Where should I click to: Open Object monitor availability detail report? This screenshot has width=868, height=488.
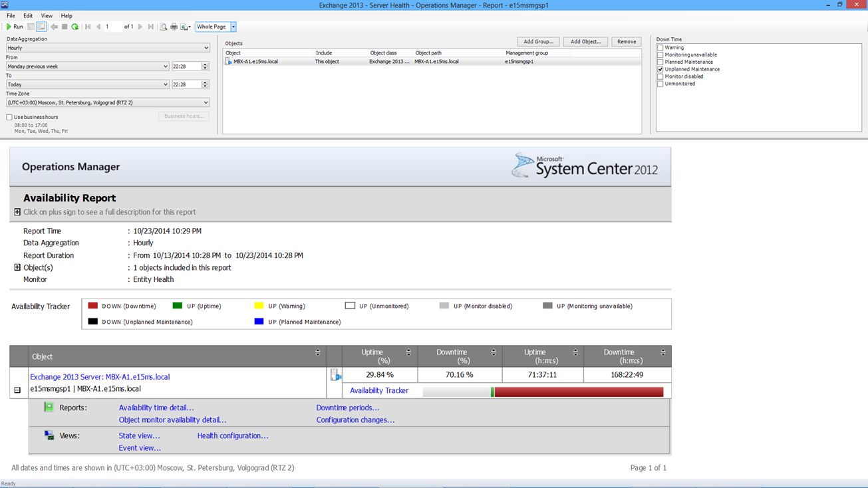173,420
